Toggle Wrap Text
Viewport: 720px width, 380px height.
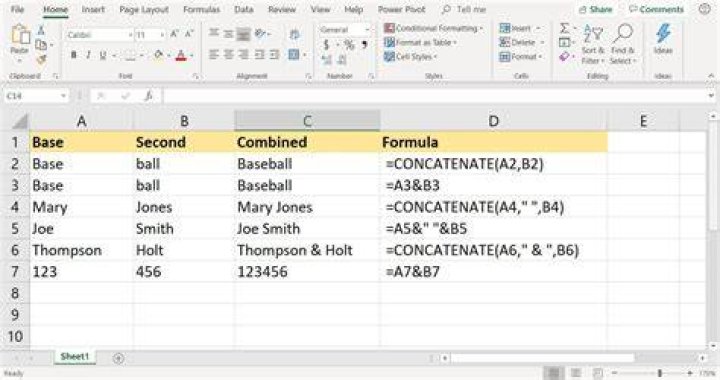pyautogui.click(x=294, y=34)
